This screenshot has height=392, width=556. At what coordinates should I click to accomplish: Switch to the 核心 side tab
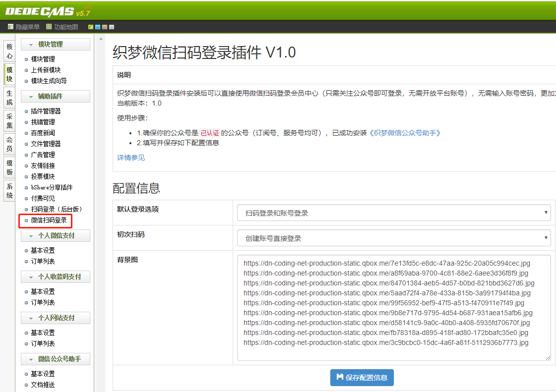[9, 51]
